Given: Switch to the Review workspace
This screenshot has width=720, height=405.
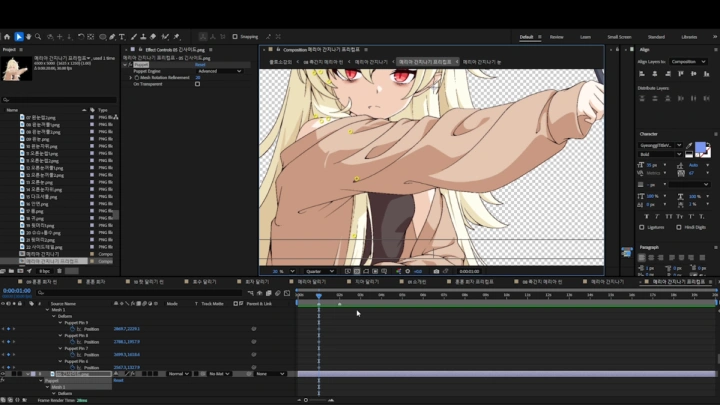Looking at the screenshot, I should (557, 37).
